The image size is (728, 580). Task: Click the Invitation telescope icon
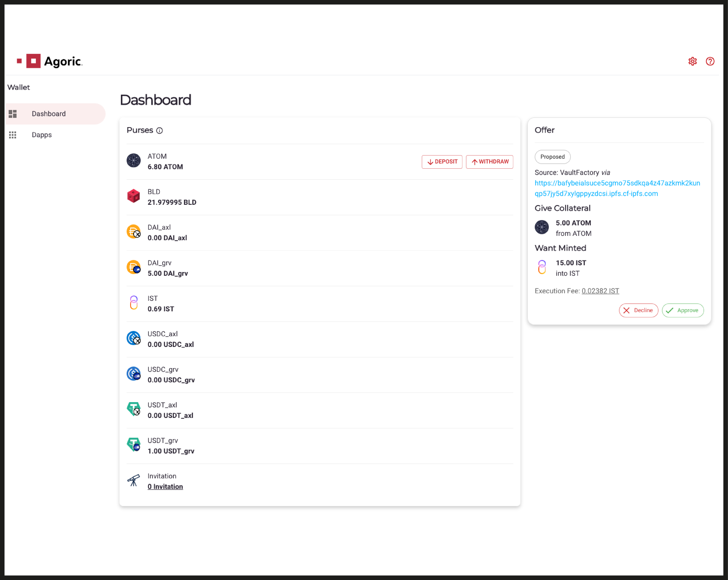(134, 480)
